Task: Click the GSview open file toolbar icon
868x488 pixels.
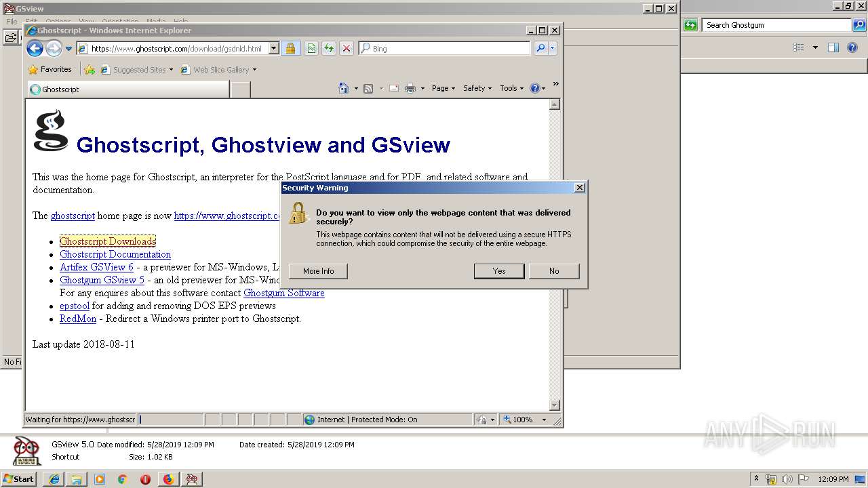Action: [10, 38]
